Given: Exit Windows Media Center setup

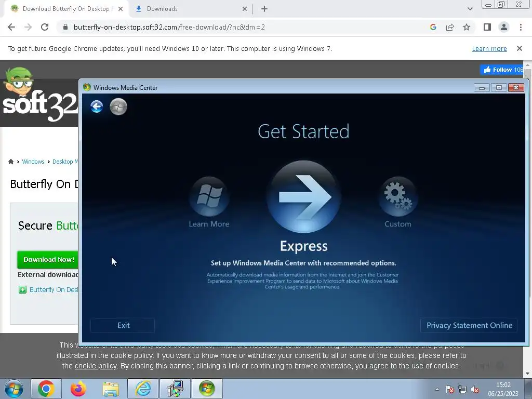Looking at the screenshot, I should pyautogui.click(x=123, y=325).
